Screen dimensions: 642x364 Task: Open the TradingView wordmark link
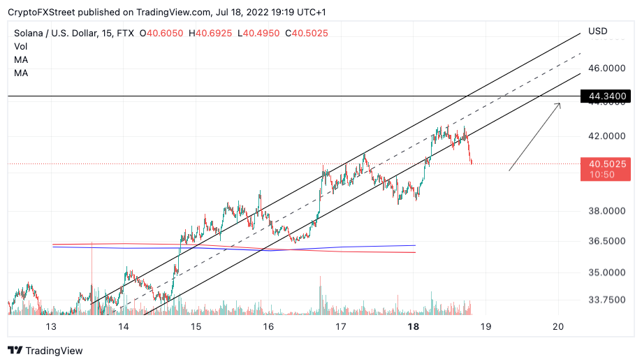click(x=54, y=351)
